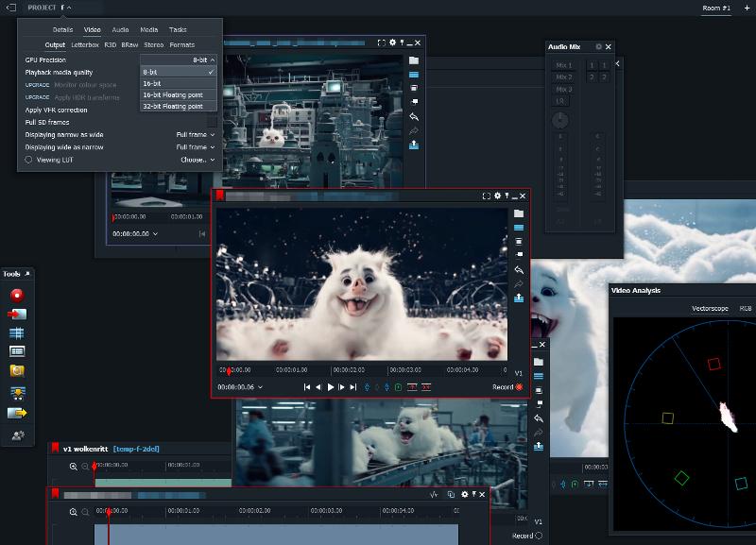756x545 pixels.
Task: Jump to end in the smiling-creature viewer
Action: 353,387
